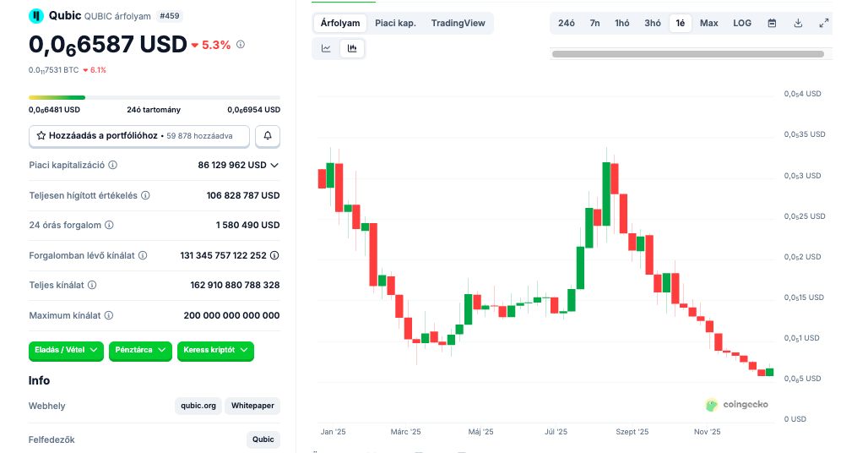Show info for Teljes kínálat
This screenshot has width=868, height=453.
[x=92, y=285]
